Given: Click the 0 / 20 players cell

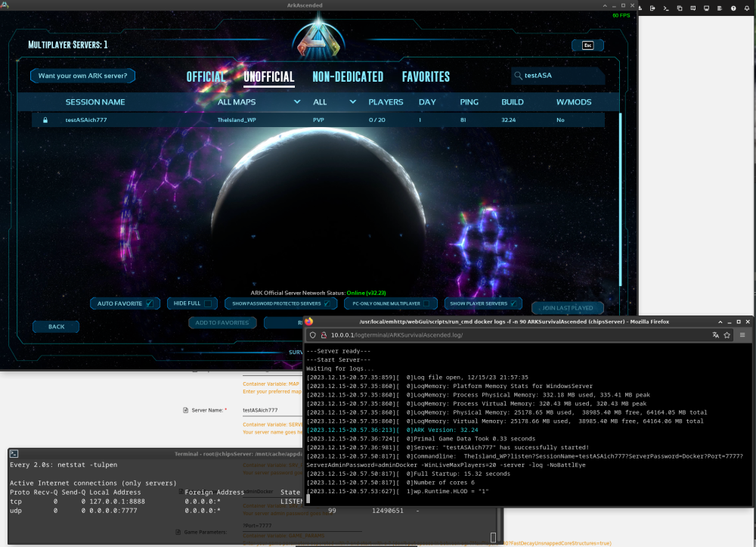Looking at the screenshot, I should [x=377, y=120].
